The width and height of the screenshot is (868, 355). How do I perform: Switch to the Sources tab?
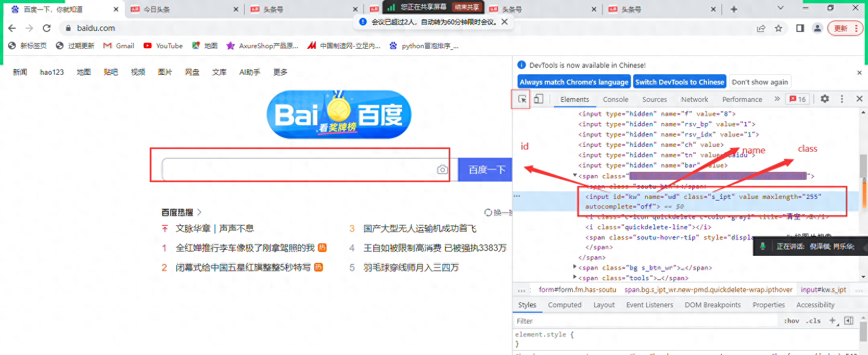[654, 99]
